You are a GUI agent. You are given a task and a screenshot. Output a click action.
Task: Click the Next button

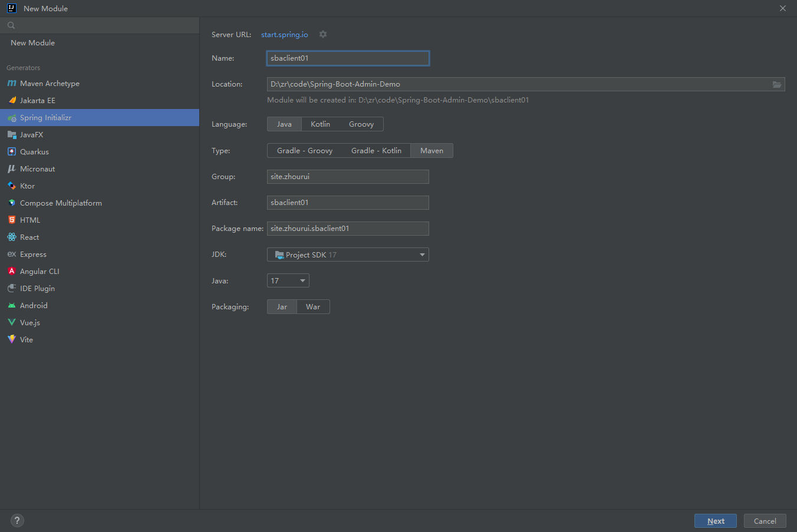point(716,521)
